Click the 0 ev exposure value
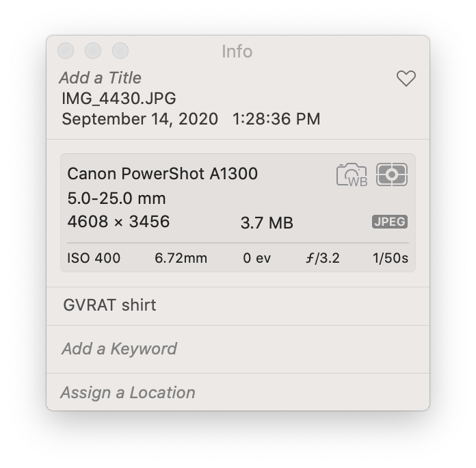Screen dimensions: 476x468 (x=257, y=258)
